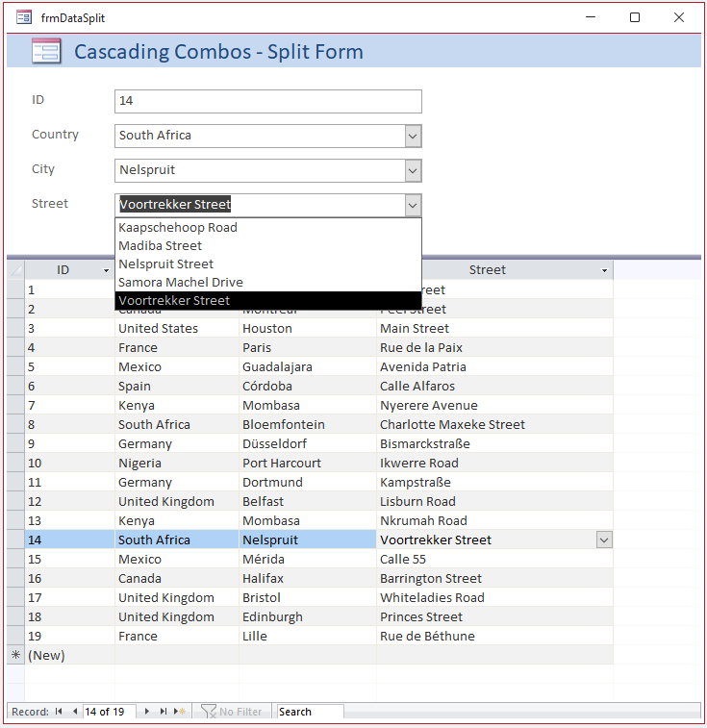Click the 'Bristol' city cell
707x728 pixels.
(x=308, y=598)
